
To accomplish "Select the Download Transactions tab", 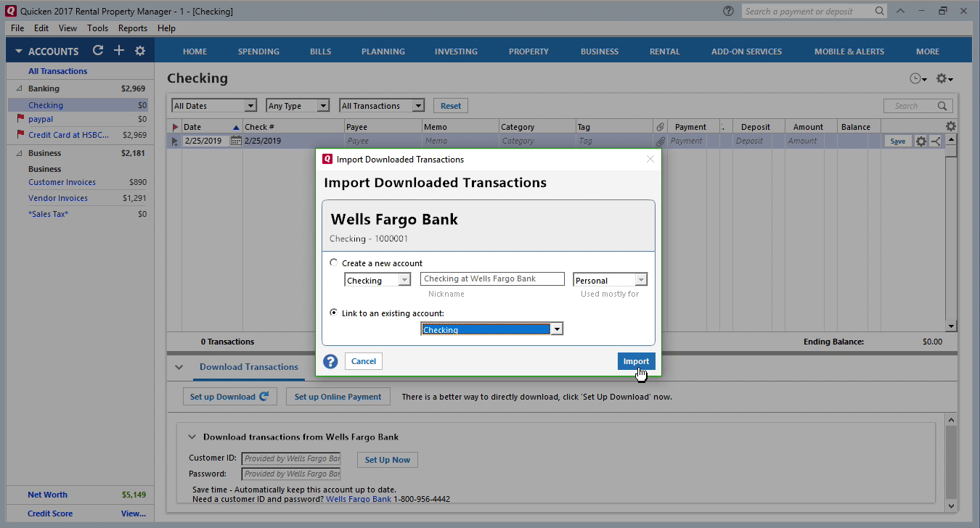I will click(249, 367).
